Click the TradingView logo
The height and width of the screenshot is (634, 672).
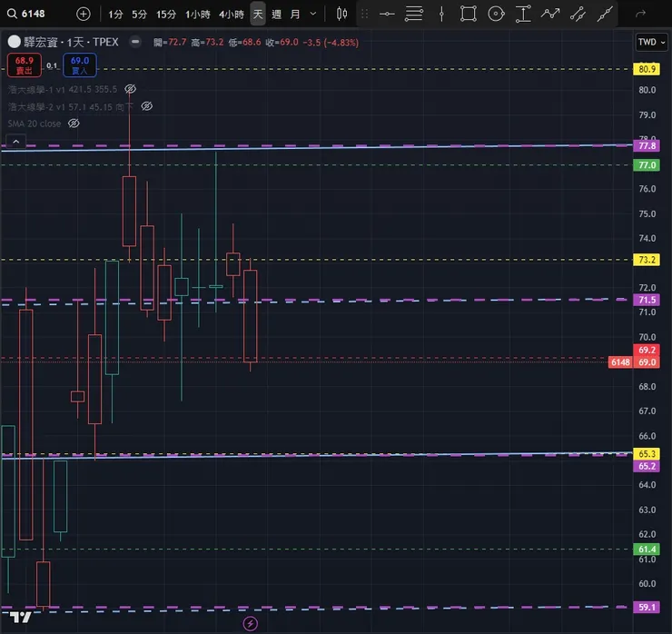point(20,618)
